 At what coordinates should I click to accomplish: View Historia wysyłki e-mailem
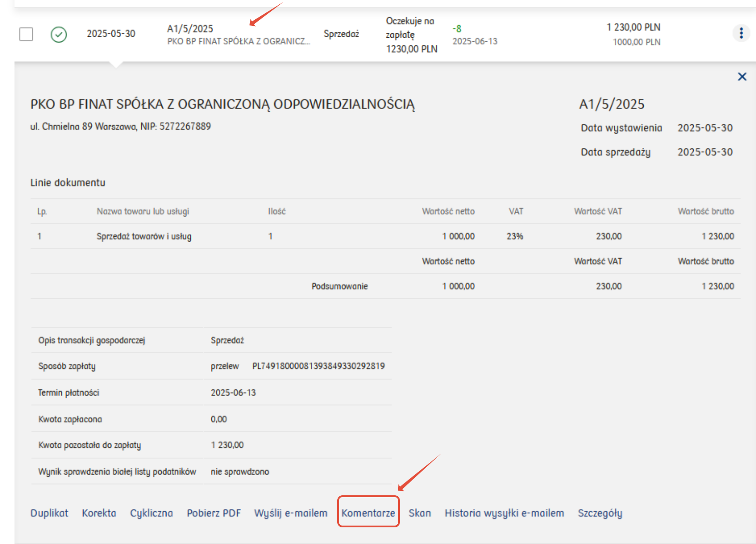[504, 513]
